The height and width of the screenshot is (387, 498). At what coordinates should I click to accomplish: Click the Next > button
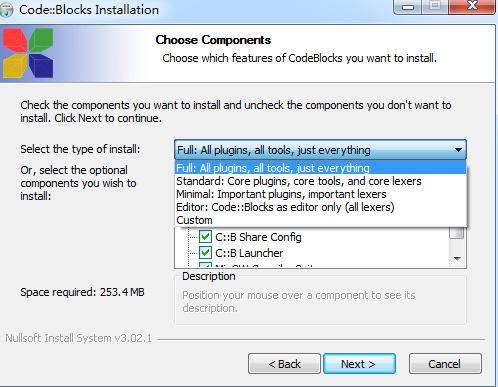[x=359, y=364]
